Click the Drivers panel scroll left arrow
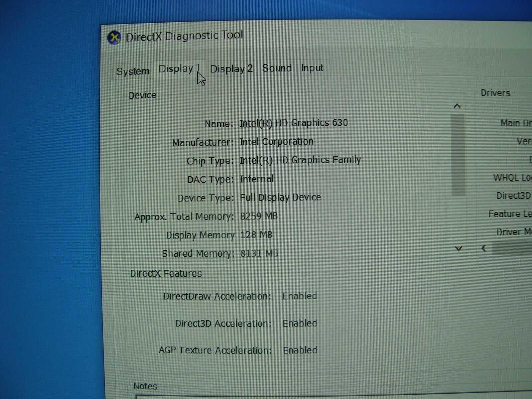Image resolution: width=532 pixels, height=399 pixels. [484, 248]
